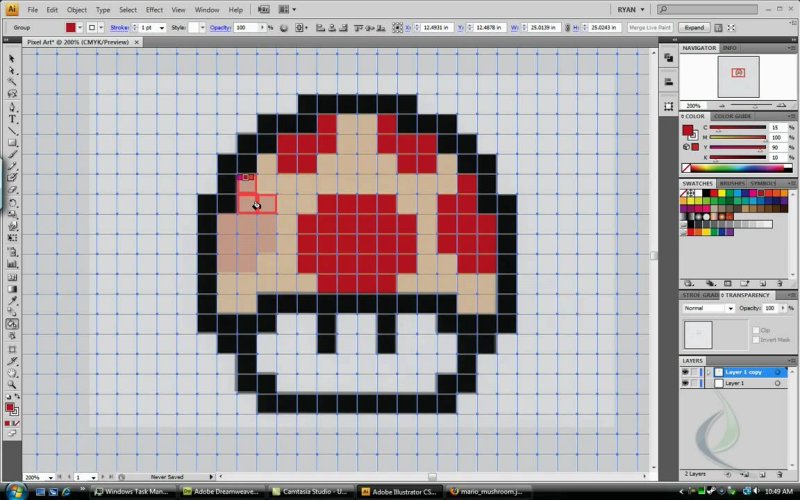Toggle visibility of Layer 1 copy
Screen dimensions: 800x500
pos(685,372)
